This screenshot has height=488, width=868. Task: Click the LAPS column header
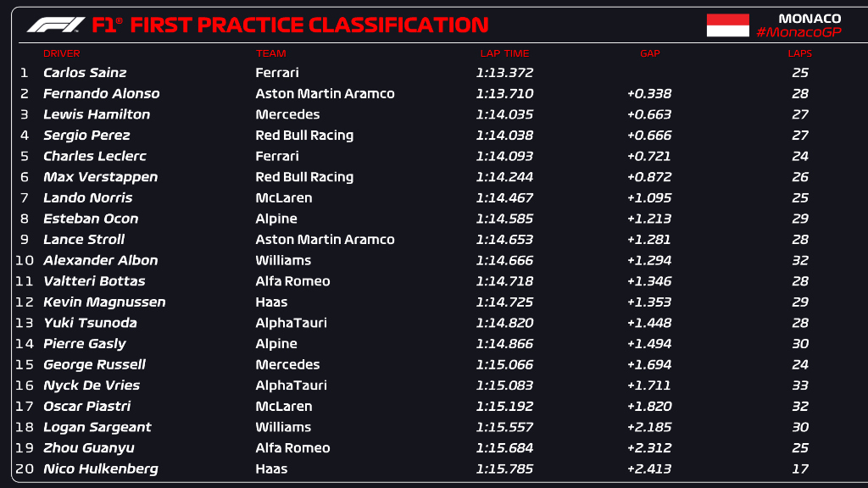800,53
